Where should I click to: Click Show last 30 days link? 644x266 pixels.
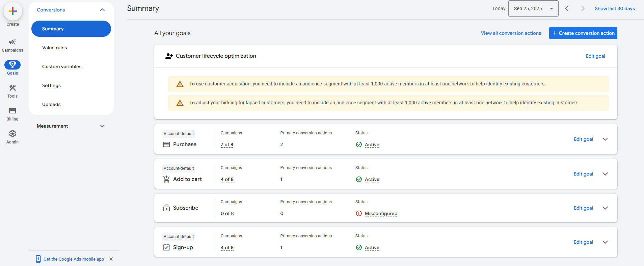pos(615,8)
